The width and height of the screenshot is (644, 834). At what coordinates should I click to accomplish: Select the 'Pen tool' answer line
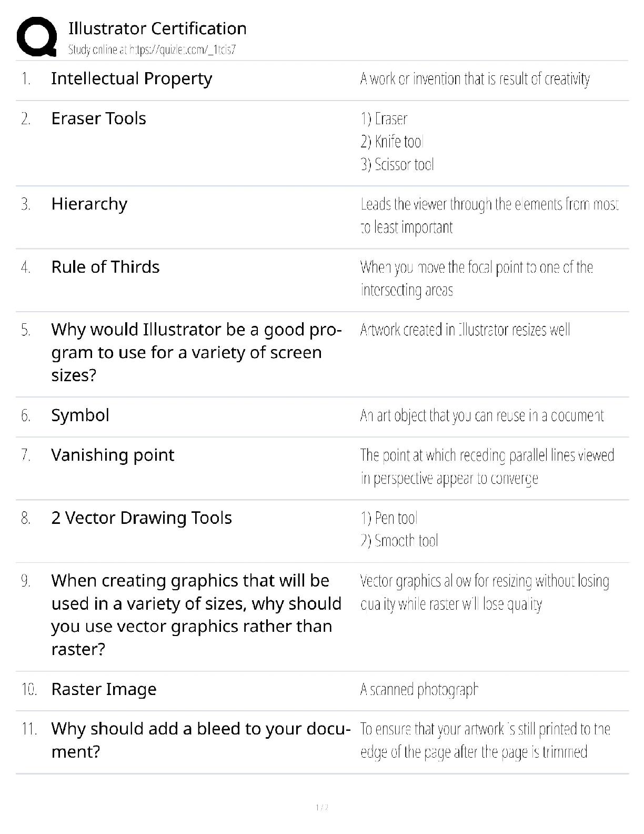(x=389, y=519)
